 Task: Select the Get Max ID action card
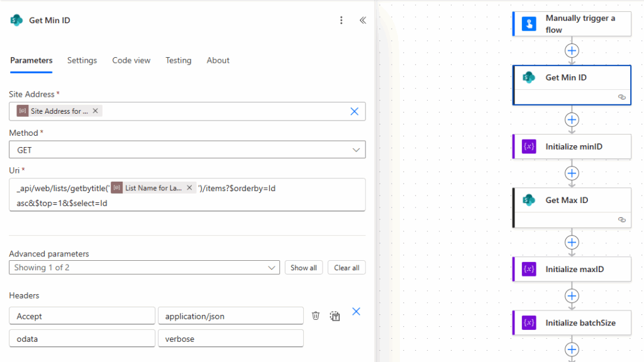click(572, 207)
